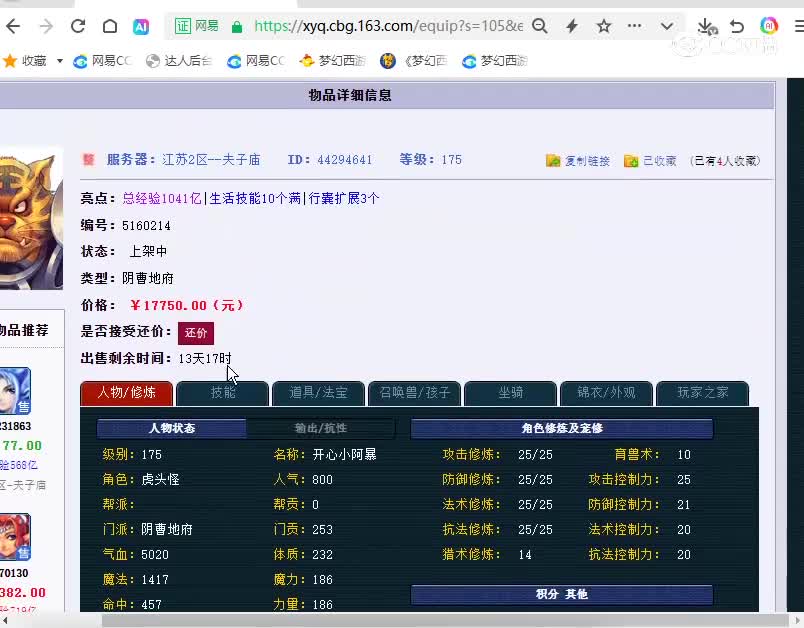
Task: Click the price ￥17750.00 text
Action: pyautogui.click(x=186, y=306)
